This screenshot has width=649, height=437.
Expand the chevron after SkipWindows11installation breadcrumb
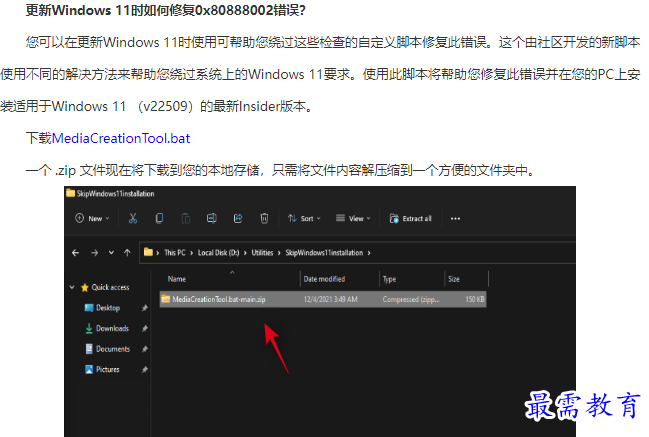pos(369,253)
